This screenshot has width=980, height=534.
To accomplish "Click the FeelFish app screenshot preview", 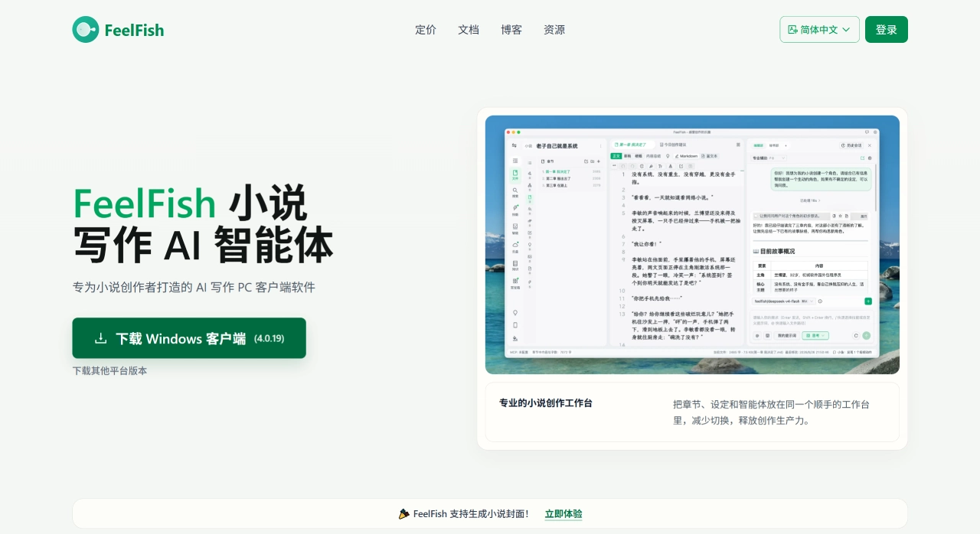I will (x=692, y=245).
